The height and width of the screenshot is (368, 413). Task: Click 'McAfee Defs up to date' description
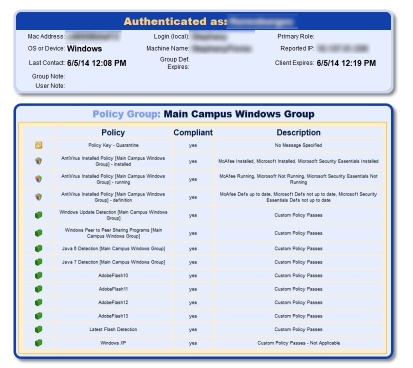(x=298, y=197)
